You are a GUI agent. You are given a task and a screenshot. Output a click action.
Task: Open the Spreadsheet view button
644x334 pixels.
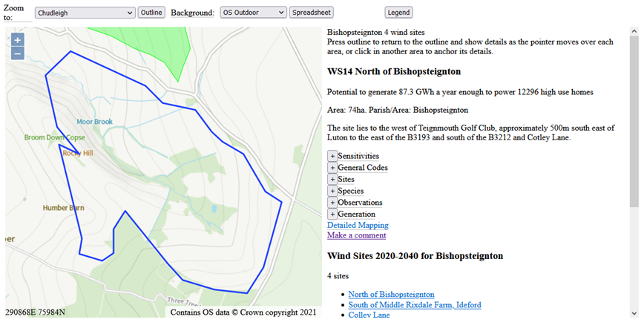tap(312, 13)
